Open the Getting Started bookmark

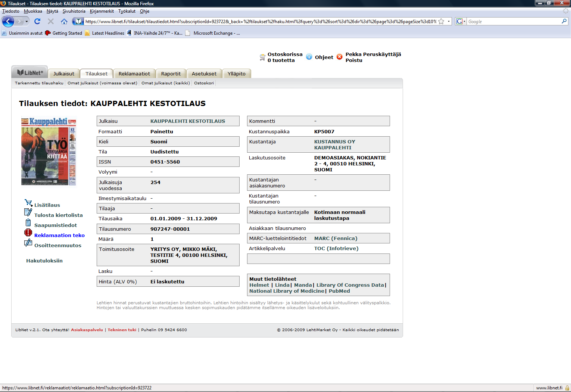coord(63,33)
